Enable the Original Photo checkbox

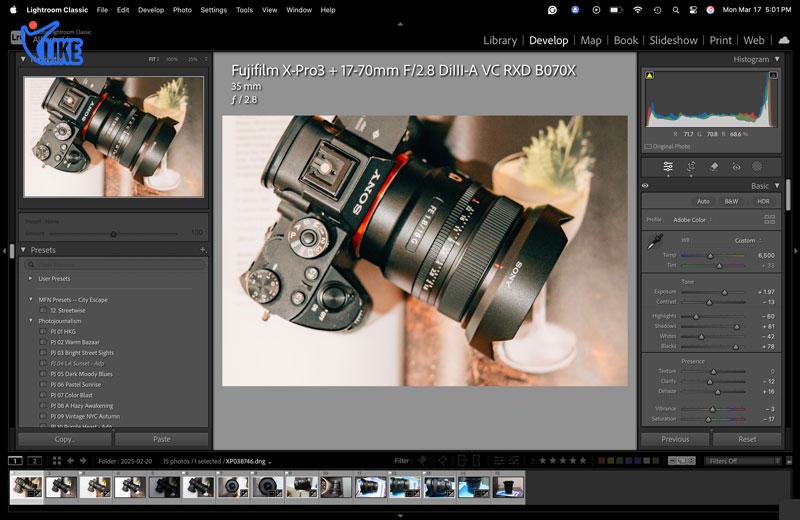click(648, 146)
